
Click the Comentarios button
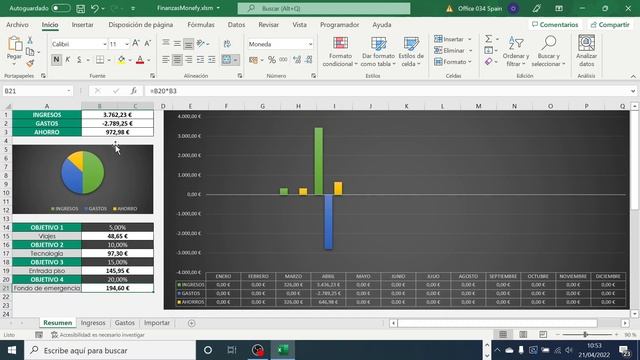[x=555, y=25]
